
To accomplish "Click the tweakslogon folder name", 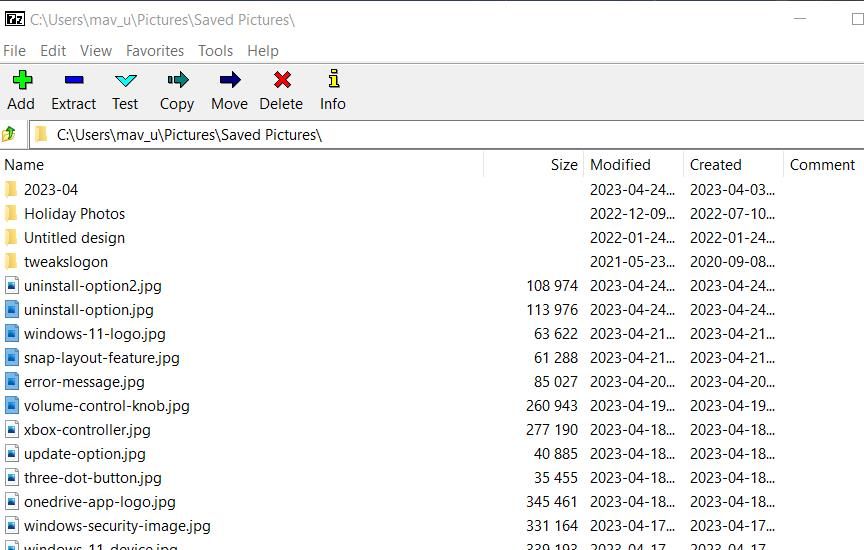I will [66, 262].
